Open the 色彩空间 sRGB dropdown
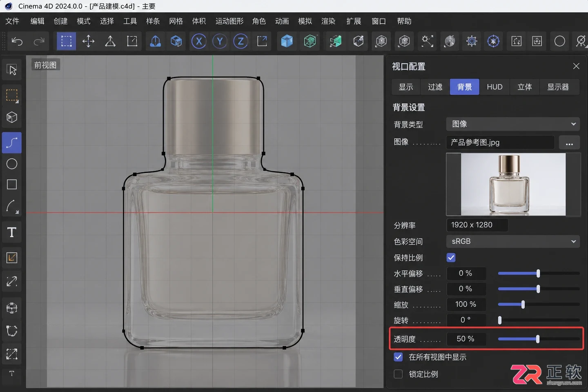This screenshot has height=392, width=588. (513, 241)
